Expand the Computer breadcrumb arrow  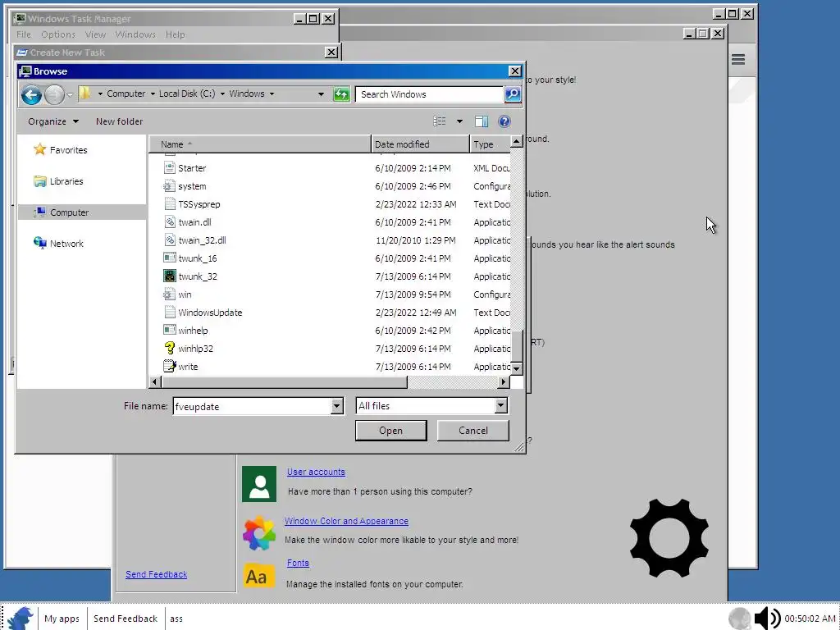[x=153, y=94]
